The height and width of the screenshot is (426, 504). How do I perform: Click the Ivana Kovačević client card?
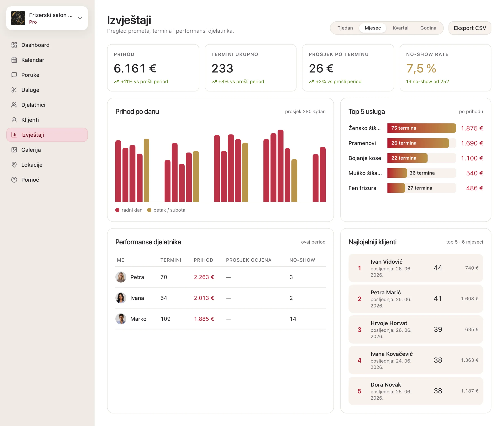(x=415, y=360)
